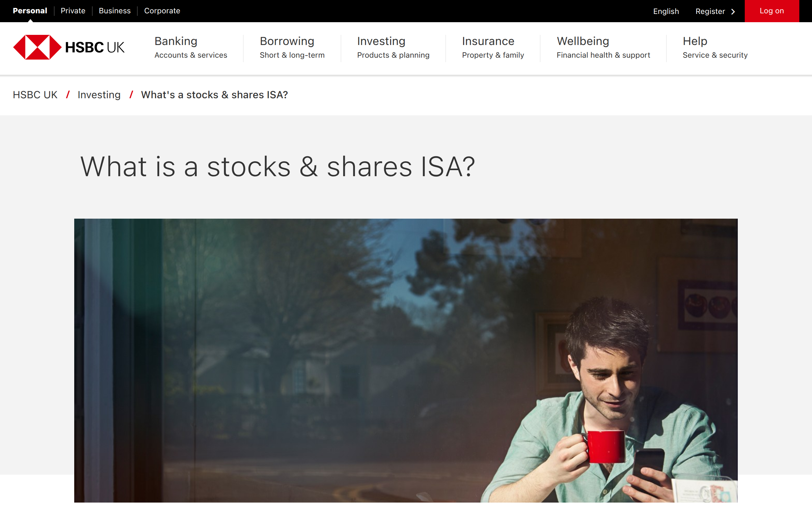812x507 pixels.
Task: Open the Insurance navigation menu
Action: [x=488, y=47]
